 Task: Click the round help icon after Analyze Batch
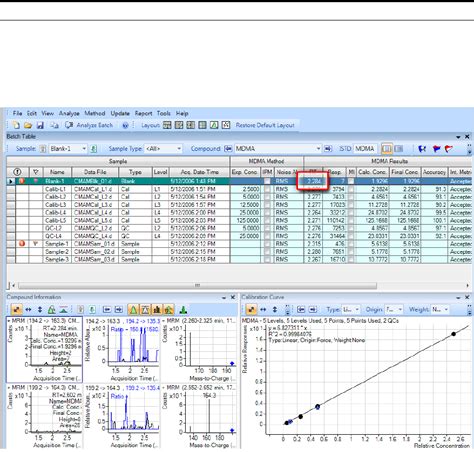[x=125, y=125]
